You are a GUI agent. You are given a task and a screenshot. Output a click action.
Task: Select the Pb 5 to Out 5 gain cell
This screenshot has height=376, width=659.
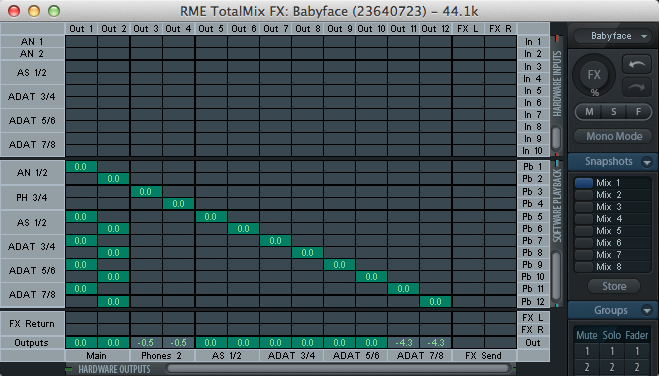[211, 216]
